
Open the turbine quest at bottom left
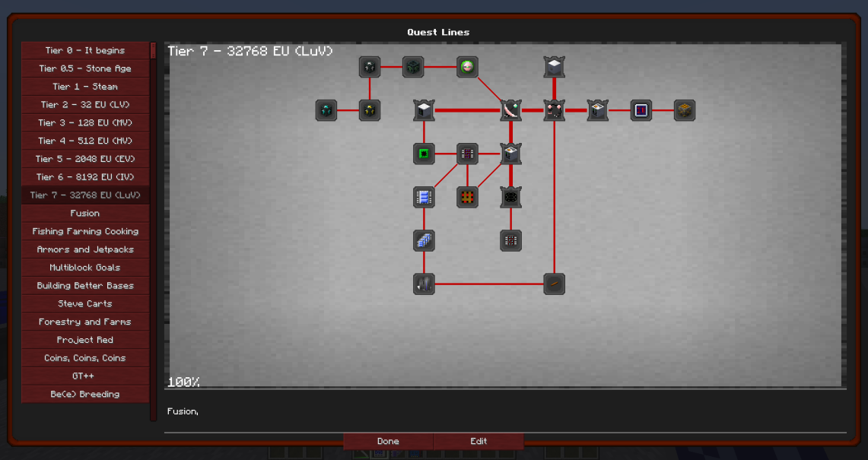point(424,284)
